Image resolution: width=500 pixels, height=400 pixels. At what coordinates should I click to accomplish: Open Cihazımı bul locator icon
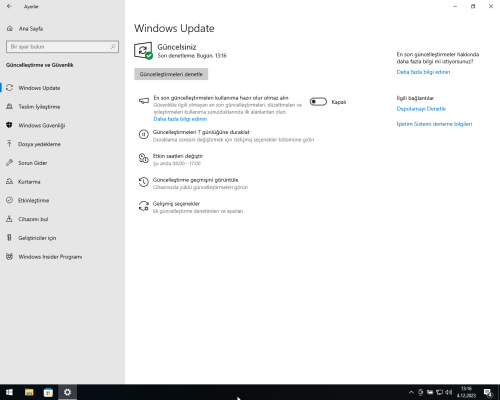[9, 219]
